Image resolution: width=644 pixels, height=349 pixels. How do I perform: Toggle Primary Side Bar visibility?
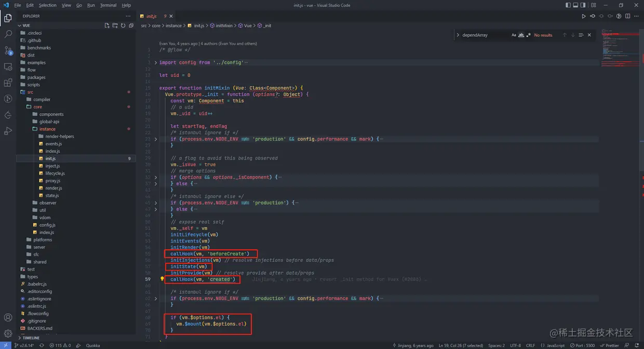568,5
